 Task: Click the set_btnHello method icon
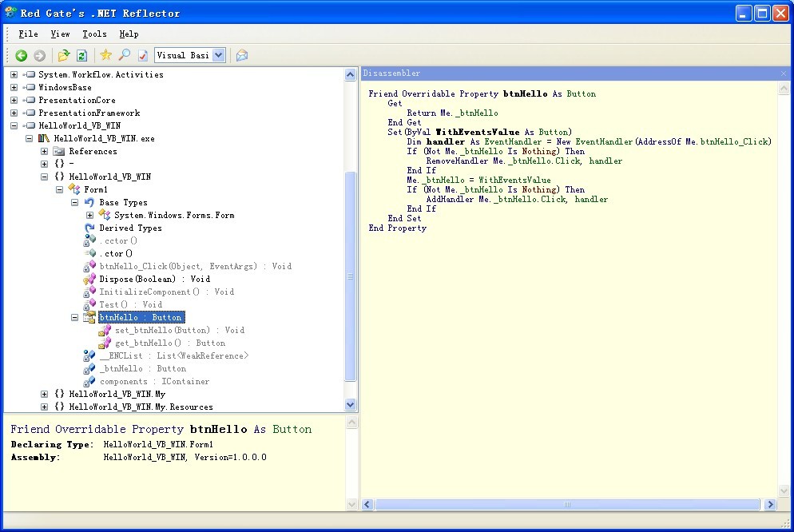pos(105,330)
